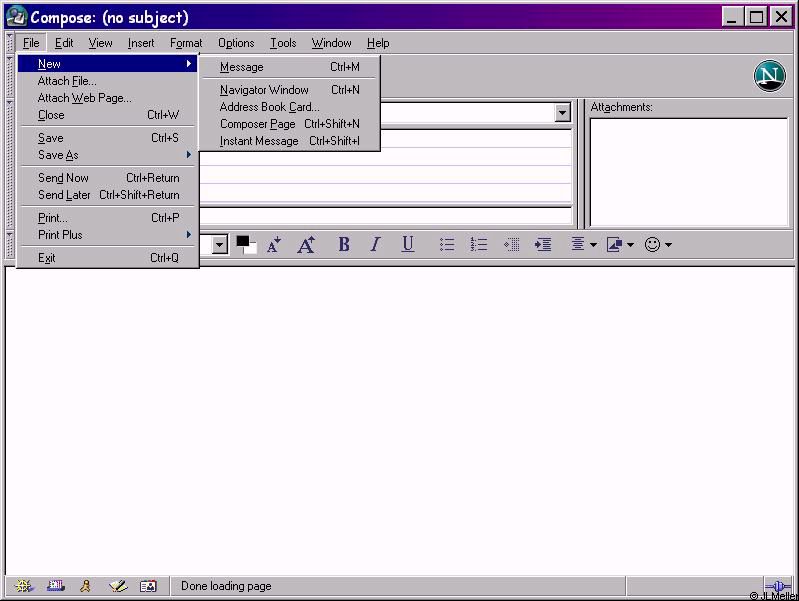
Task: Outdent the paragraph
Action: point(511,245)
